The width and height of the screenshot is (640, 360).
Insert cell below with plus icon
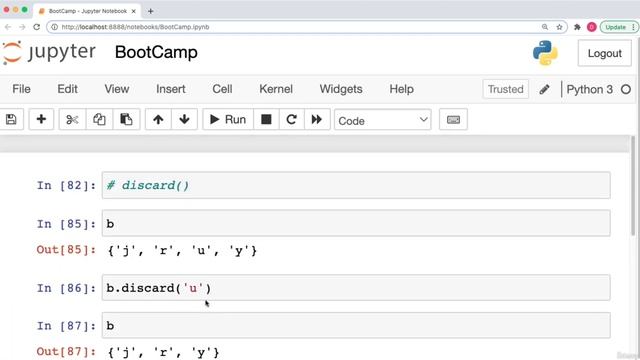point(41,119)
